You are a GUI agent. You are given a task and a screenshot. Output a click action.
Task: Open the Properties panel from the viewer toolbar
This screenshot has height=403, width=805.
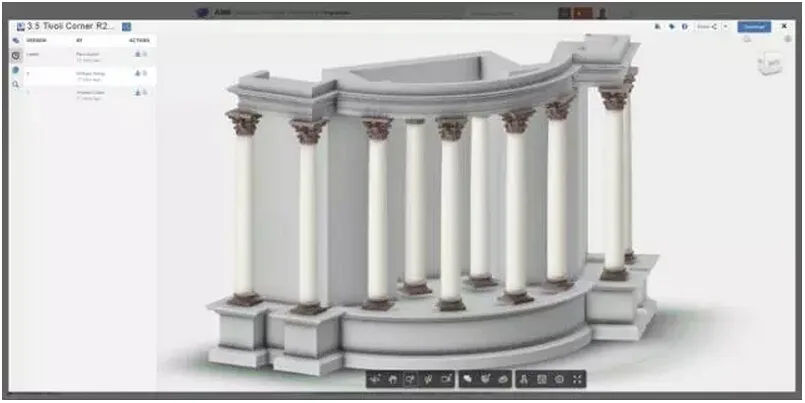click(x=541, y=379)
